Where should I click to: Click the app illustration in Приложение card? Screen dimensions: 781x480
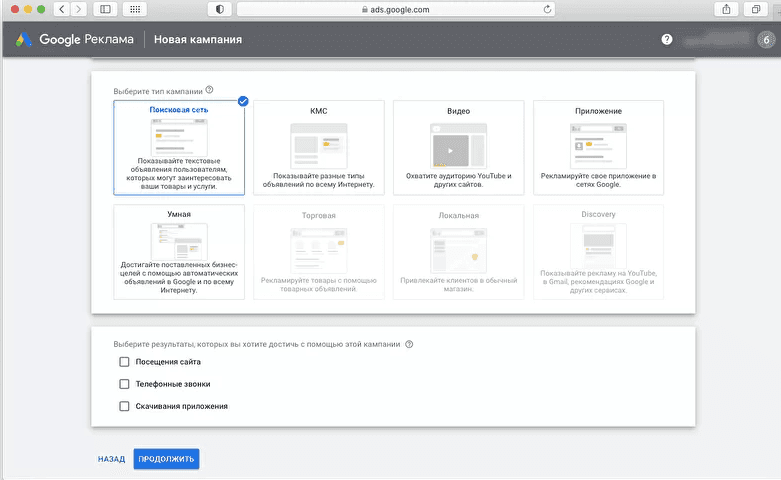pos(598,146)
